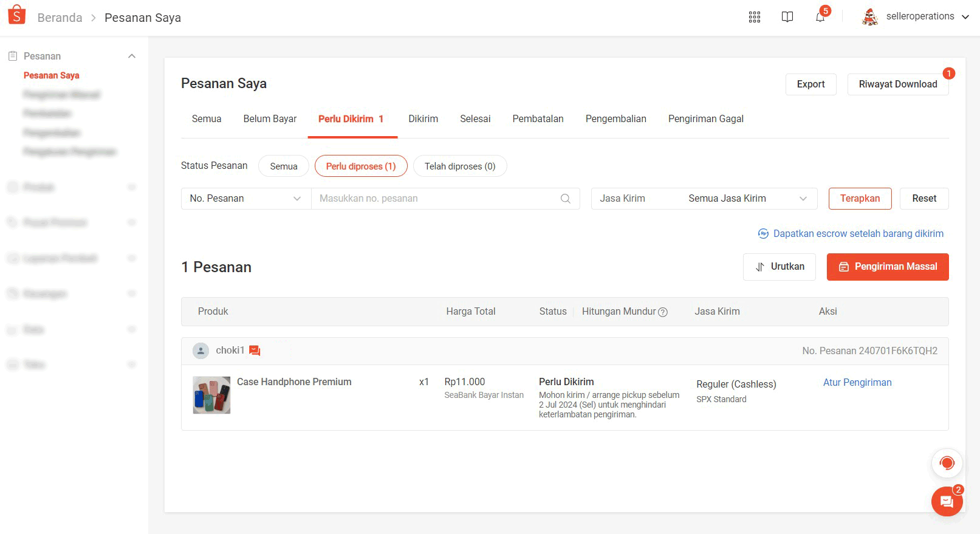Click the search magnifier in order field
The image size is (980, 534).
point(566,199)
